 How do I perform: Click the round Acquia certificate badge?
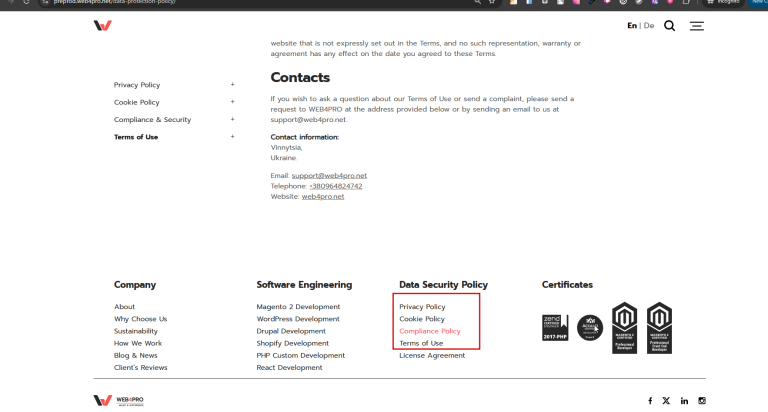pyautogui.click(x=590, y=328)
